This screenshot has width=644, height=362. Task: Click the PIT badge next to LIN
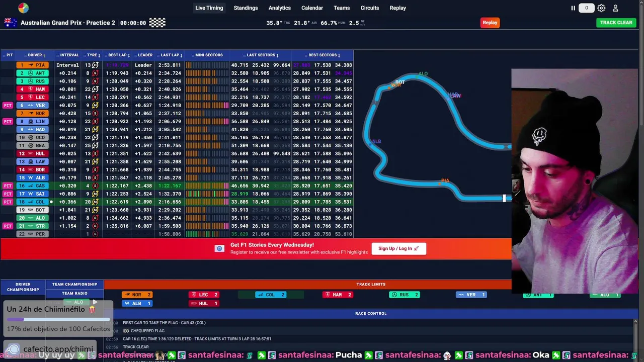click(x=8, y=121)
